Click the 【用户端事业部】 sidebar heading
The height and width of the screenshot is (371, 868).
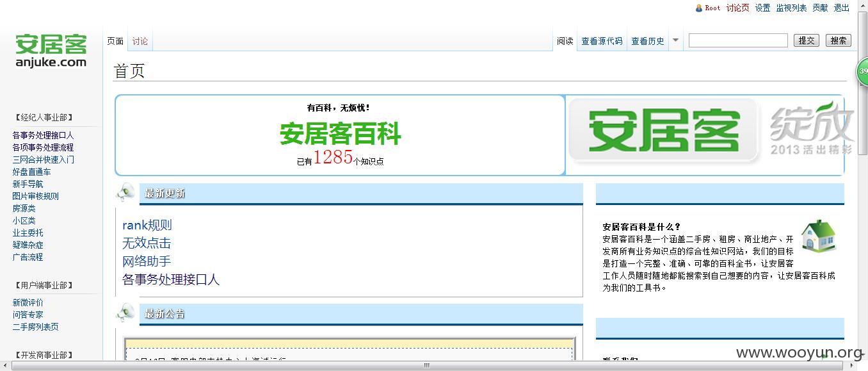(x=44, y=285)
